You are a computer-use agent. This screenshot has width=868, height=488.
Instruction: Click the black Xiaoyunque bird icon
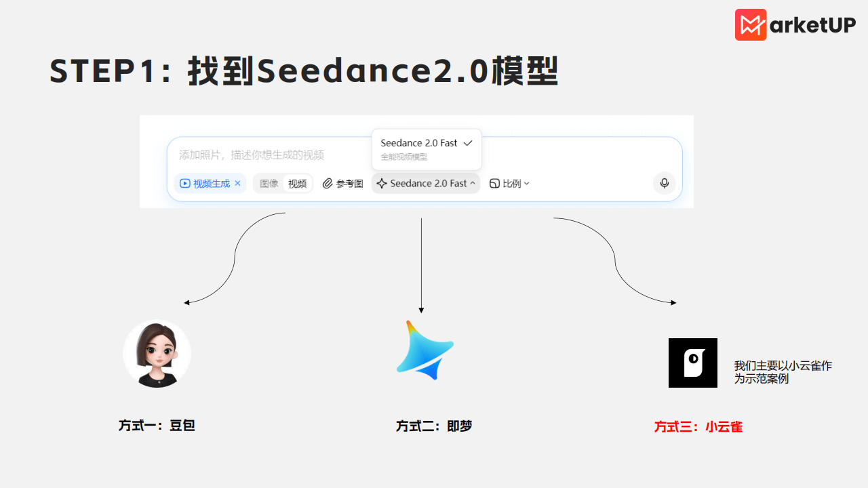pyautogui.click(x=692, y=363)
